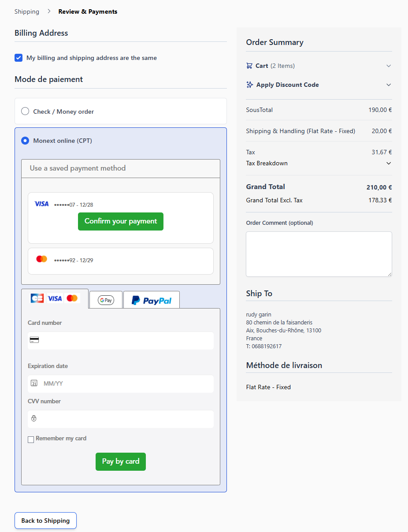Viewport: 408px width, 532px height.
Task: Click the shopping cart icon
Action: pyautogui.click(x=249, y=66)
